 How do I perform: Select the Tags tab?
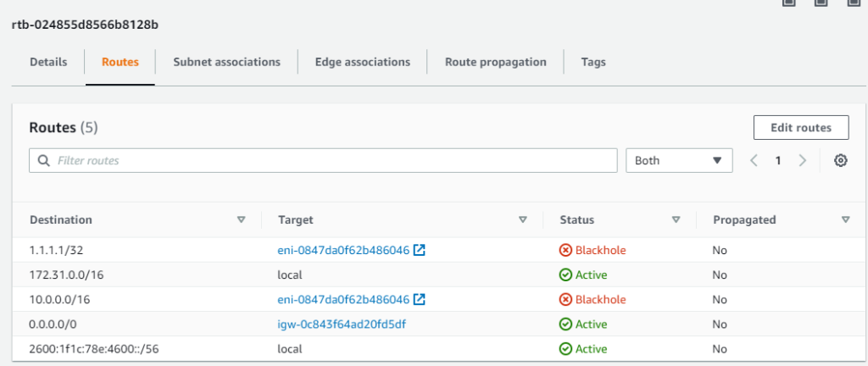click(x=593, y=62)
